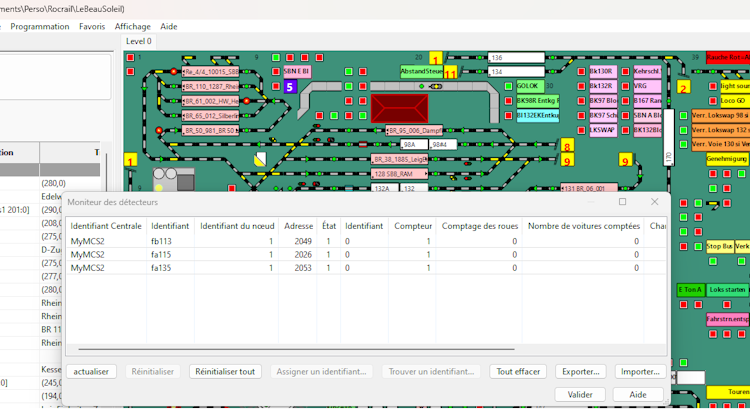Click the BR_61_002_HW block on the track
This screenshot has width=750, height=420.
click(x=210, y=101)
